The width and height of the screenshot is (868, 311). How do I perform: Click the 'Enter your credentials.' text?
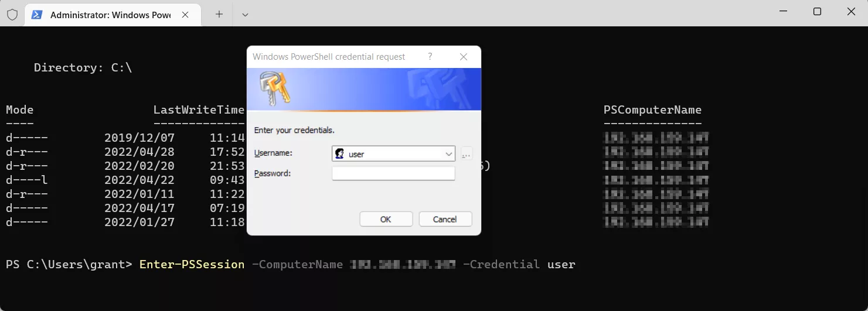(294, 130)
